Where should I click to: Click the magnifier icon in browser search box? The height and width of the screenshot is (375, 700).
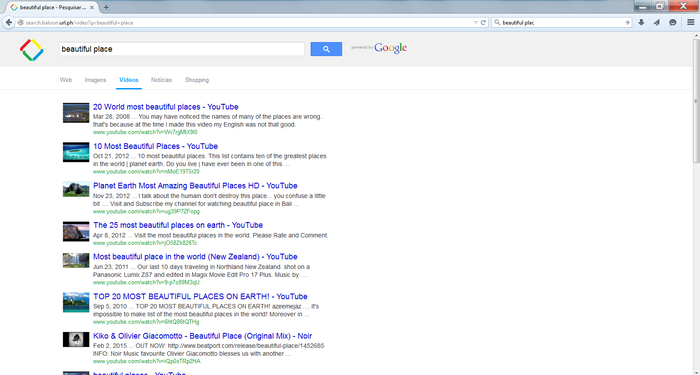pyautogui.click(x=497, y=22)
